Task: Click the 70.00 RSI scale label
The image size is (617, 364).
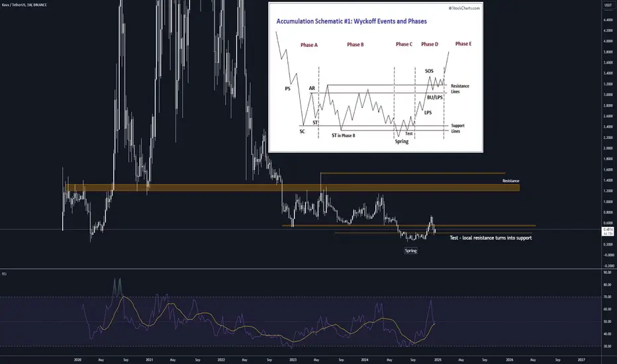Action: [x=608, y=297]
